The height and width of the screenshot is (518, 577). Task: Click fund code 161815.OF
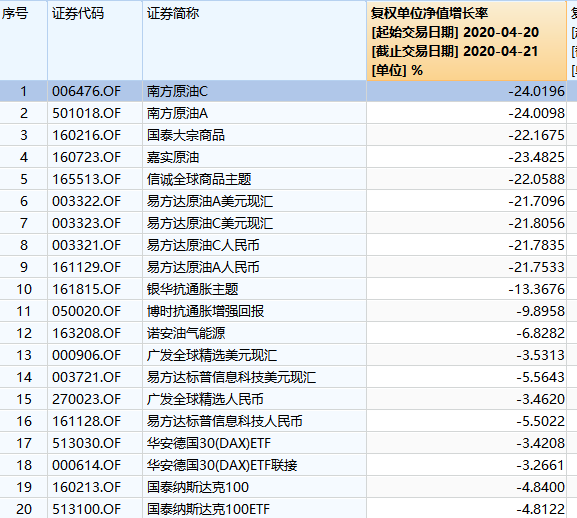tap(86, 290)
